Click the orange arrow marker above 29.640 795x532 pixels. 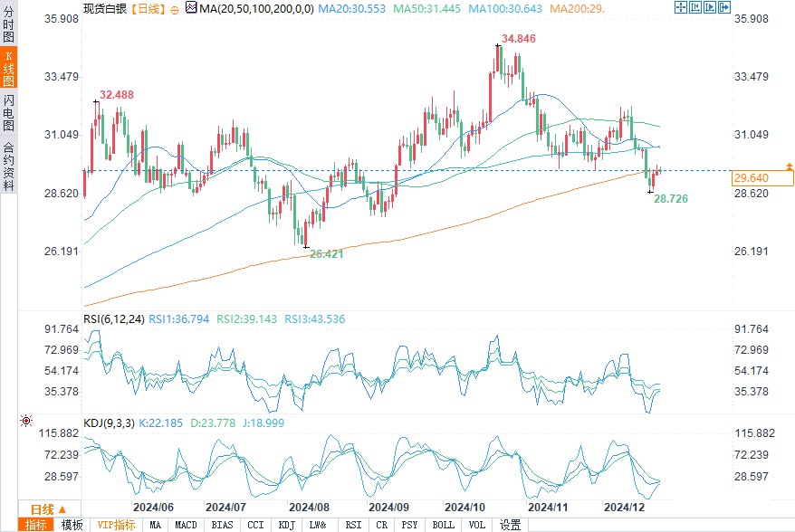coord(789,166)
